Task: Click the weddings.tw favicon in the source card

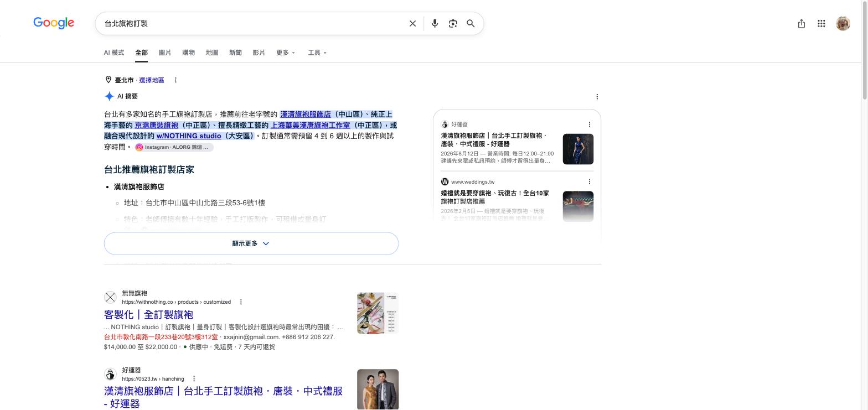Action: [445, 181]
